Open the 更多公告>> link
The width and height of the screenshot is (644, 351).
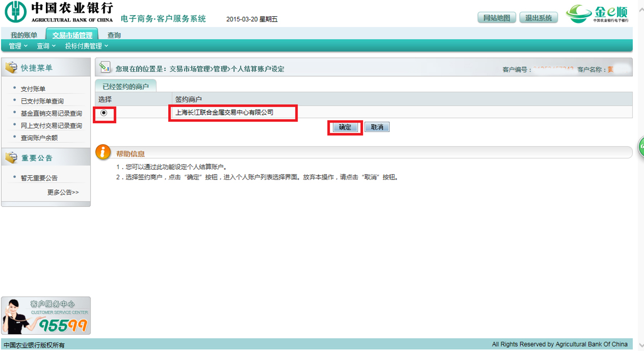click(63, 192)
